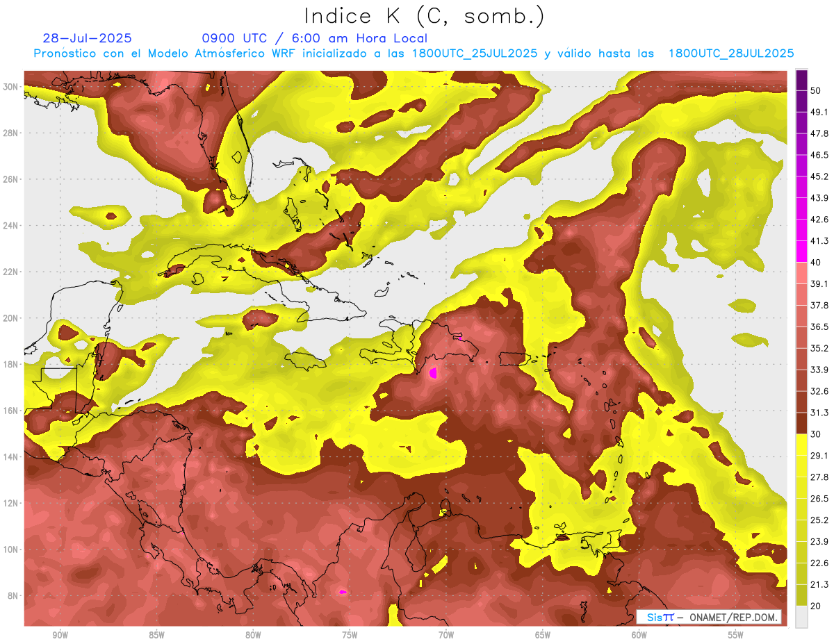Click the colorbar value 36.5
The height and width of the screenshot is (644, 834).
tap(819, 327)
